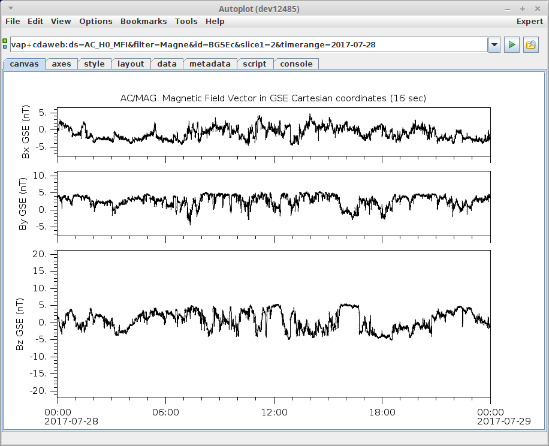
Task: Expand the URI address history dropdown
Action: click(x=494, y=45)
